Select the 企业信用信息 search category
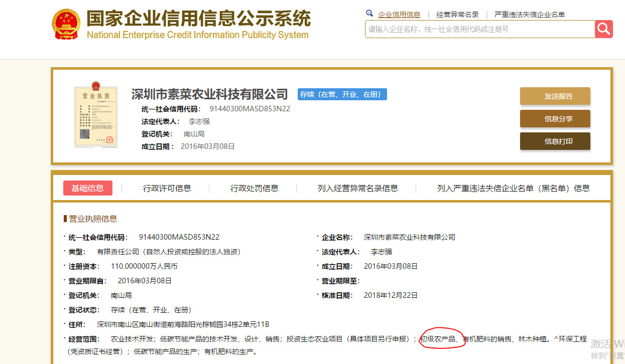This screenshot has height=364, width=625. (399, 15)
